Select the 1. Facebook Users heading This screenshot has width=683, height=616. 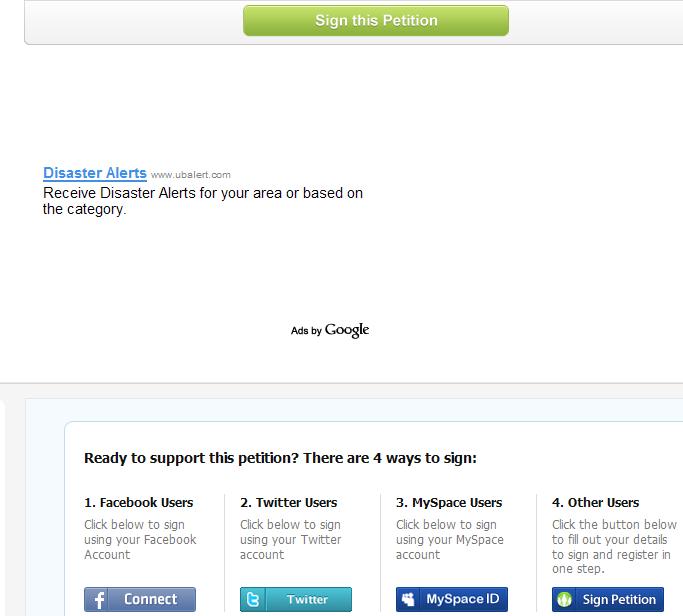tap(139, 502)
